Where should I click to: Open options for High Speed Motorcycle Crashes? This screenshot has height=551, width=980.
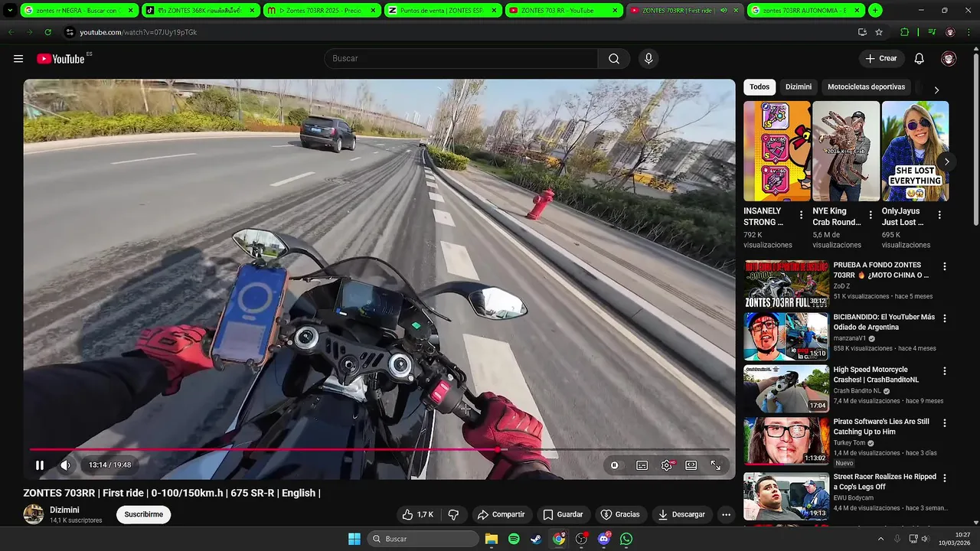(x=944, y=370)
